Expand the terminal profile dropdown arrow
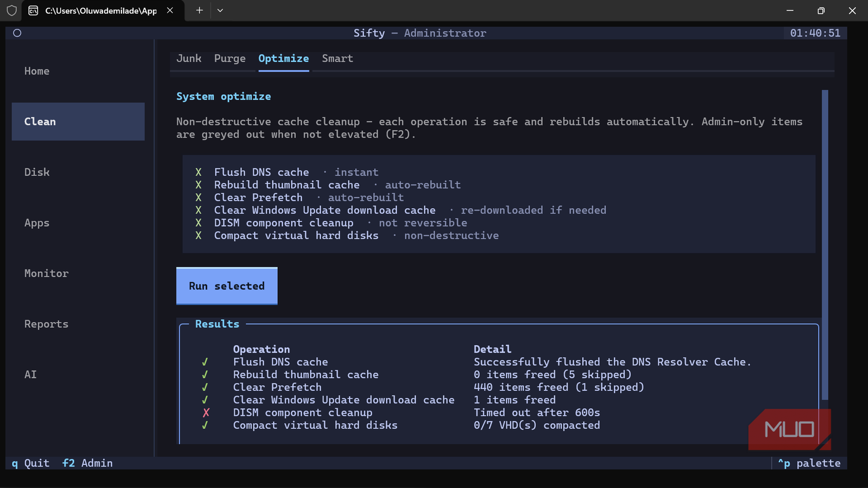Viewport: 868px width, 488px height. click(220, 10)
